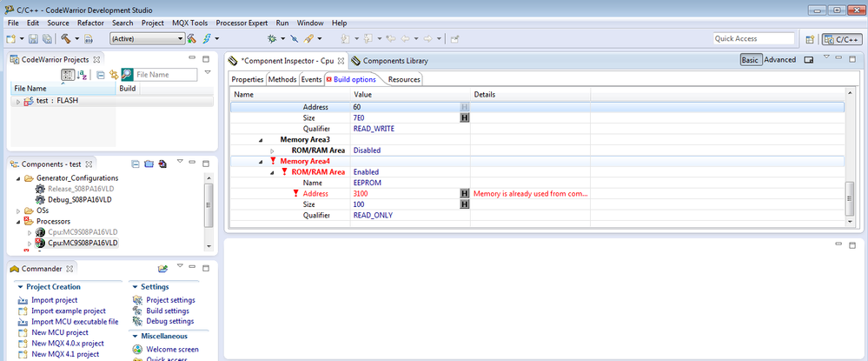This screenshot has height=361, width=868.
Task: Open the dropdown arrow next to Build hammer
Action: [x=77, y=39]
